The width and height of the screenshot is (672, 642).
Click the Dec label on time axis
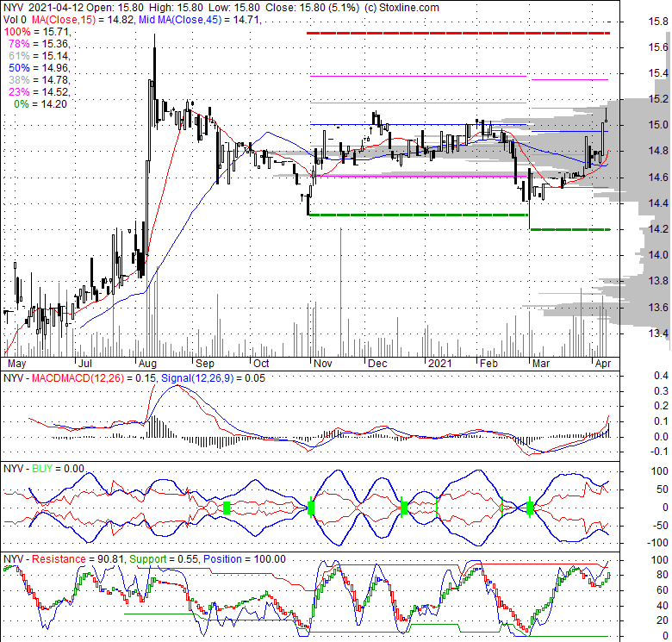377,364
